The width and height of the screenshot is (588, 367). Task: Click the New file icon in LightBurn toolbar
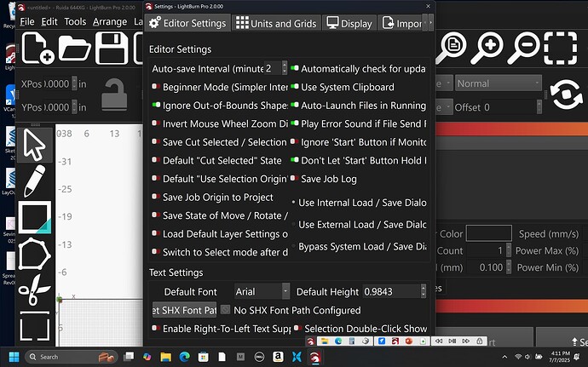click(x=37, y=48)
